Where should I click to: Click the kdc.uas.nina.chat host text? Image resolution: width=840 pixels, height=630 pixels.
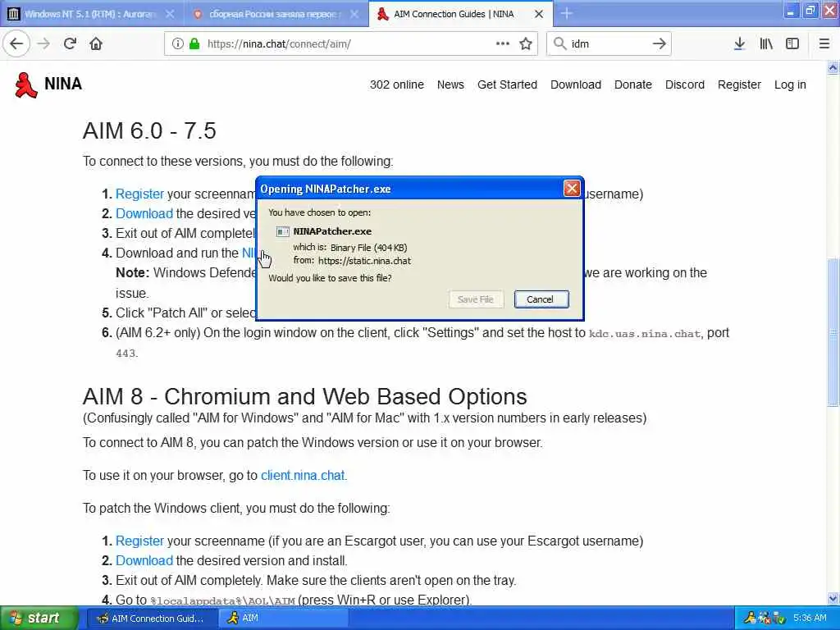pos(645,334)
